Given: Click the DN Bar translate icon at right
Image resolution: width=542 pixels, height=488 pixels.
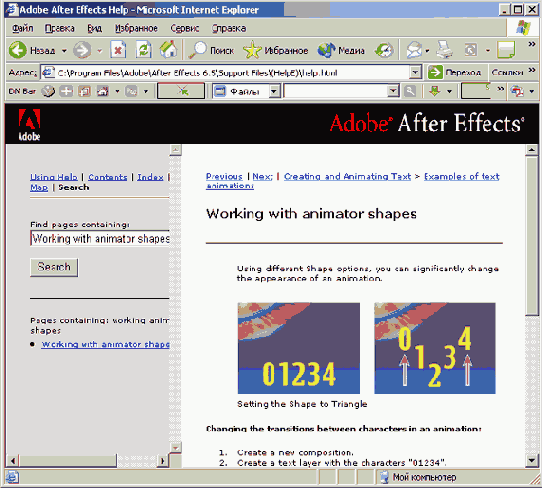Looking at the screenshot, I should click(517, 91).
